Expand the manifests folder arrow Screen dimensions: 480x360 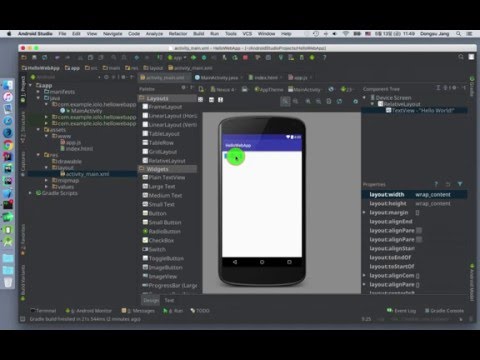[38, 92]
